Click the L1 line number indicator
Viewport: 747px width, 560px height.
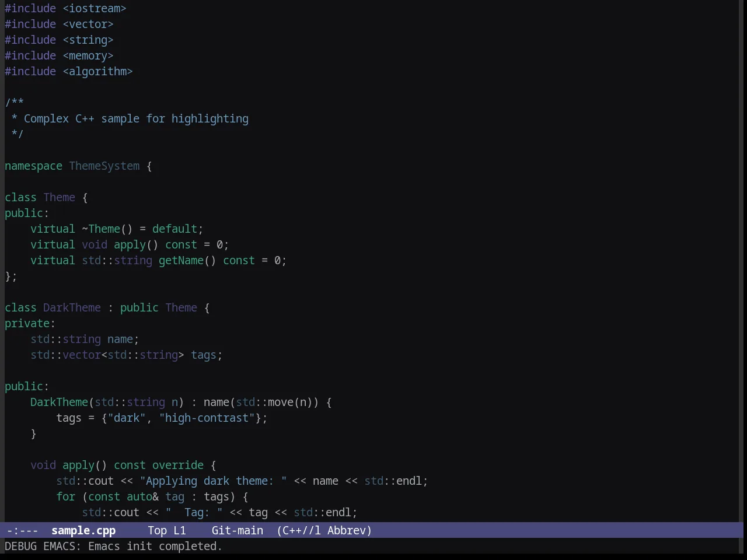(180, 530)
